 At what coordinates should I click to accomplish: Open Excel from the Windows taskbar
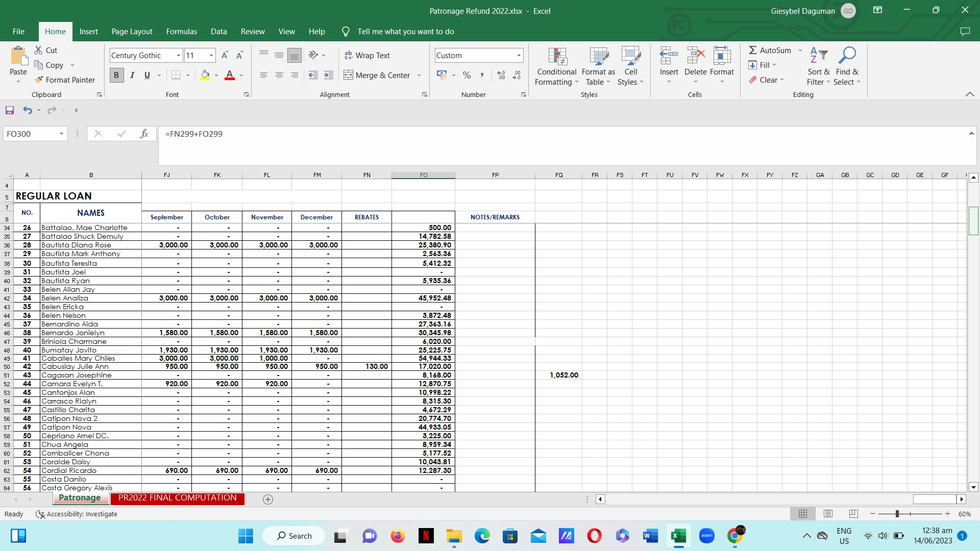(x=678, y=536)
